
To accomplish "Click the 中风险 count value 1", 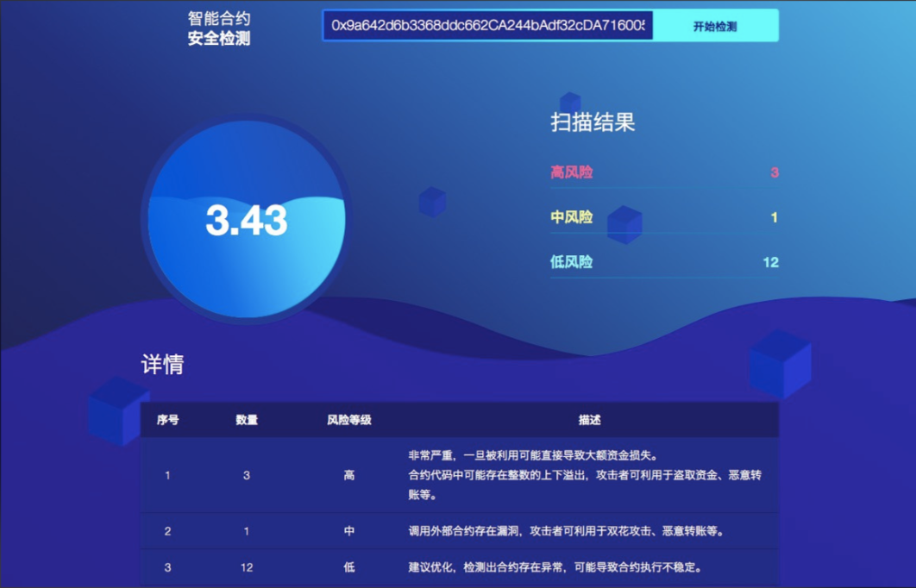I will pos(772,217).
